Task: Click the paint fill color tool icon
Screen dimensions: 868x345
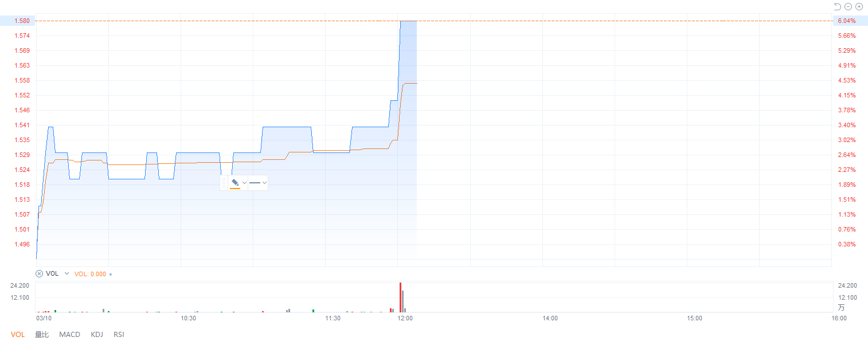Action: pyautogui.click(x=235, y=182)
